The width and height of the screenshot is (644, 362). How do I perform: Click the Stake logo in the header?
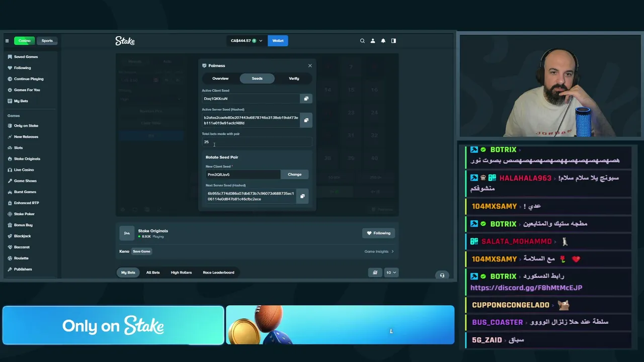125,41
